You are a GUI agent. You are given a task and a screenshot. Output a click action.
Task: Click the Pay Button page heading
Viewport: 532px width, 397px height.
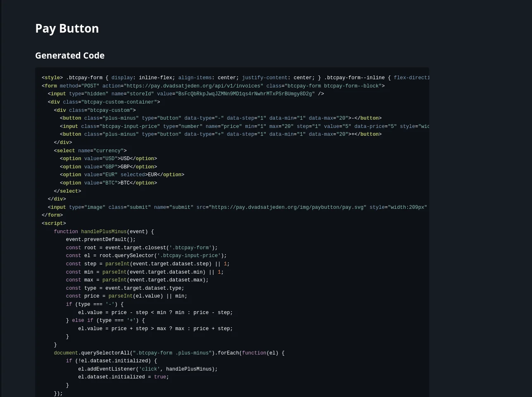(67, 28)
